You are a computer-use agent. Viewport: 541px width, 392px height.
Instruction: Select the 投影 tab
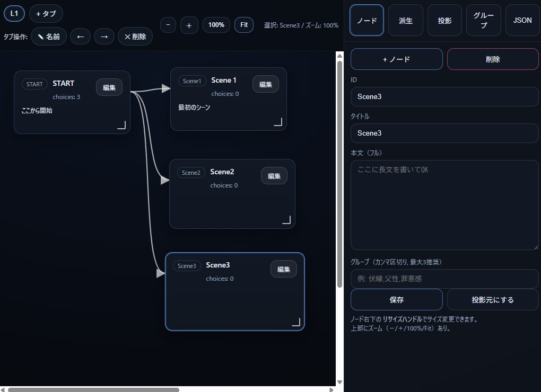click(x=444, y=20)
